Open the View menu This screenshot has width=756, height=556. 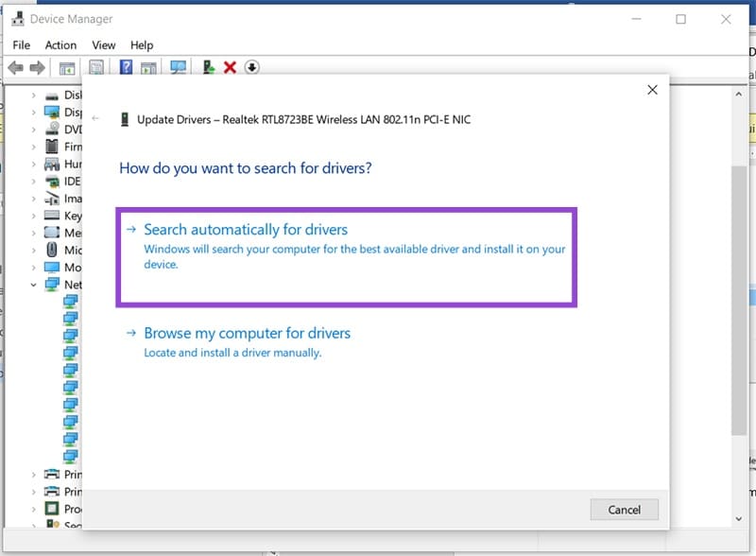104,45
